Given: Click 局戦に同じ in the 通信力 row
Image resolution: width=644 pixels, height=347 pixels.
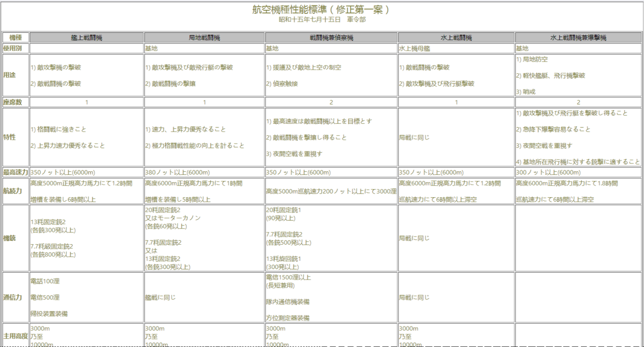Looking at the screenshot, I should point(414,297).
